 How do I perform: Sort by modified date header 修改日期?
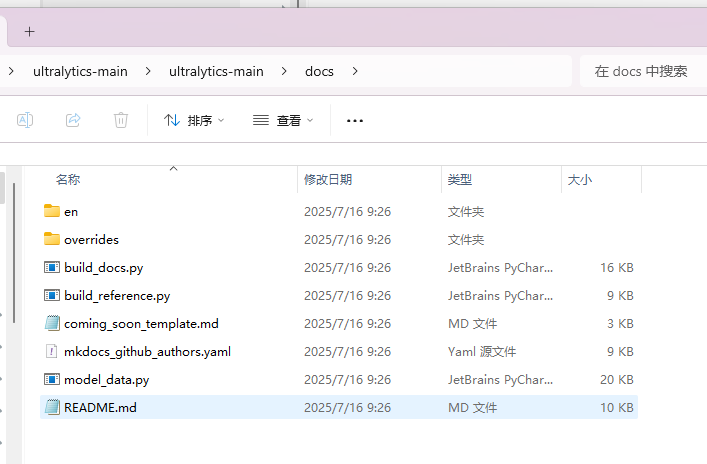(x=328, y=179)
